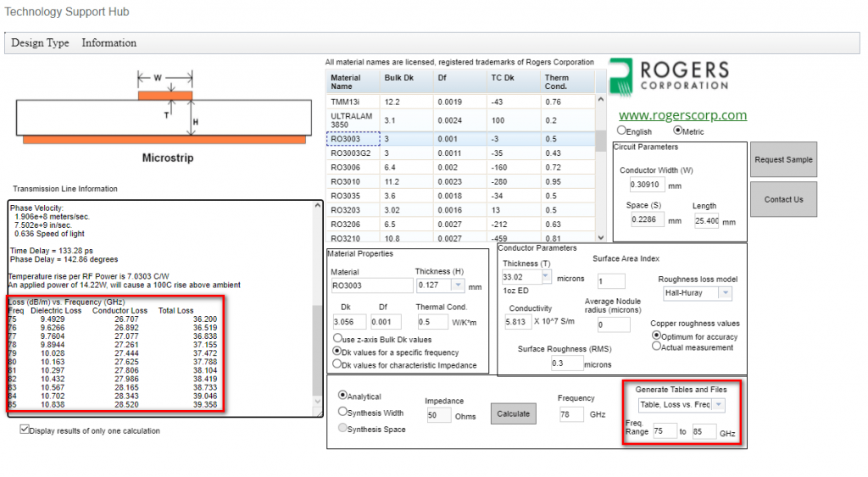Select Dk values for a specific frequency
This screenshot has width=868, height=477.
point(337,351)
